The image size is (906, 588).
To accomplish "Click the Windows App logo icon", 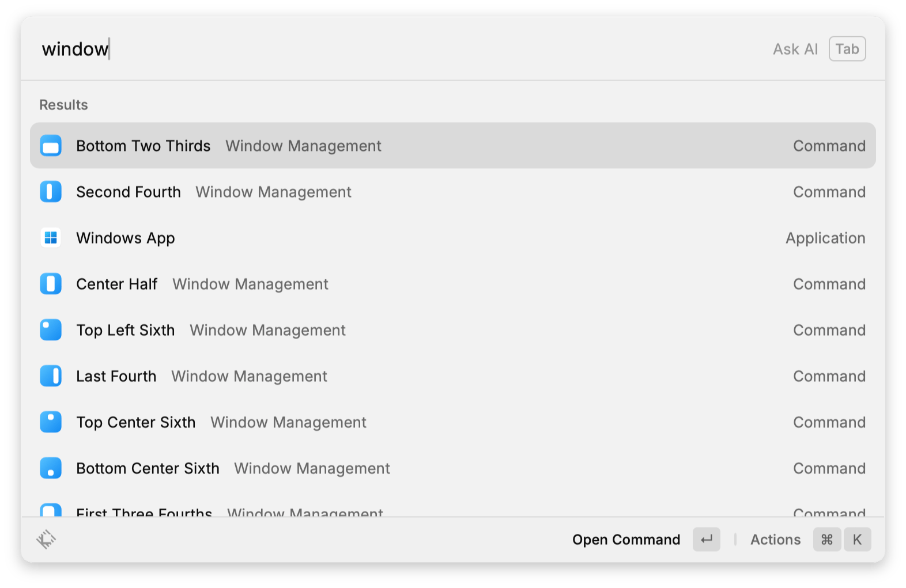I will 51,238.
